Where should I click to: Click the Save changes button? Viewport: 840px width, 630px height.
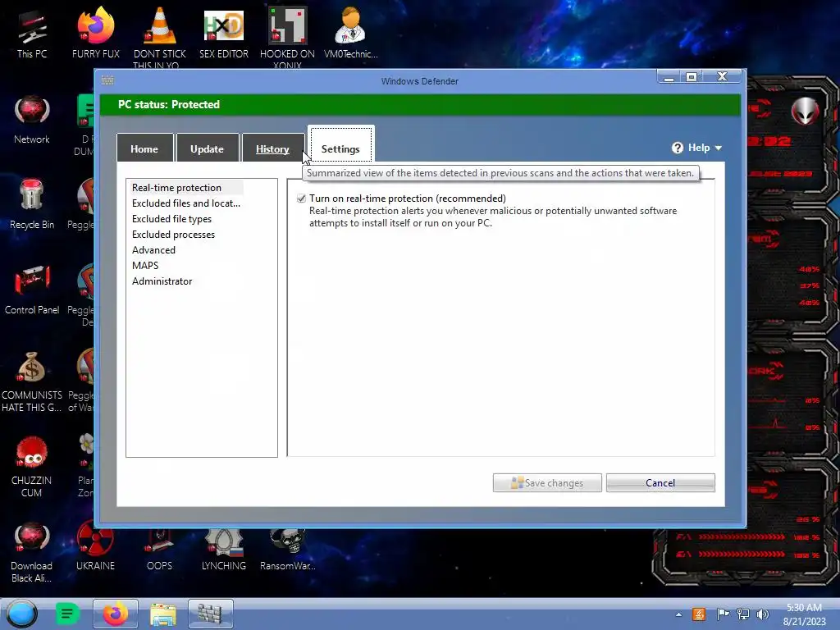point(547,482)
